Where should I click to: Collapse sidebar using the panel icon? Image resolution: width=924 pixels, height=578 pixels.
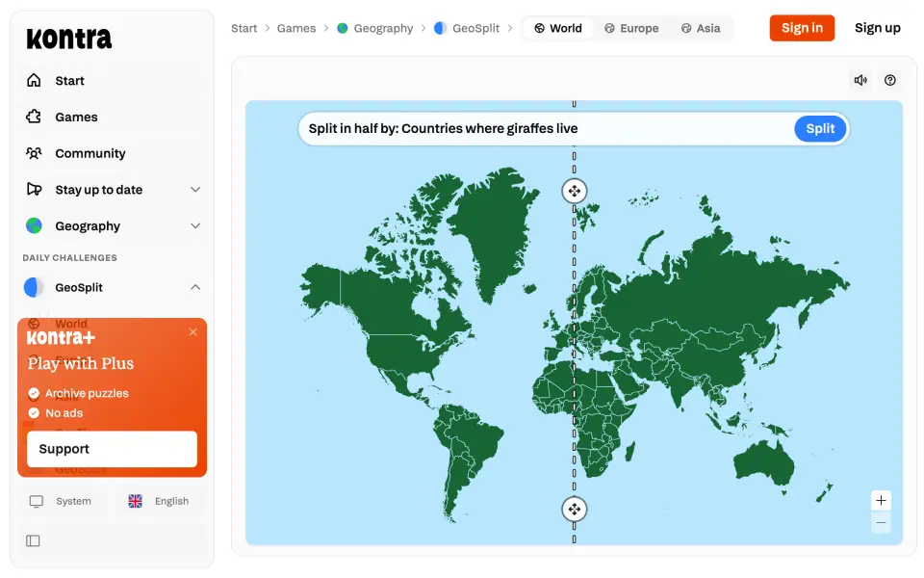[33, 540]
